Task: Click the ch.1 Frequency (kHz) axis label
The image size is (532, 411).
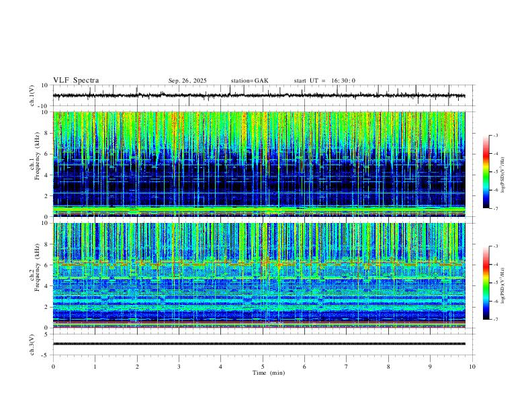Action: point(35,155)
